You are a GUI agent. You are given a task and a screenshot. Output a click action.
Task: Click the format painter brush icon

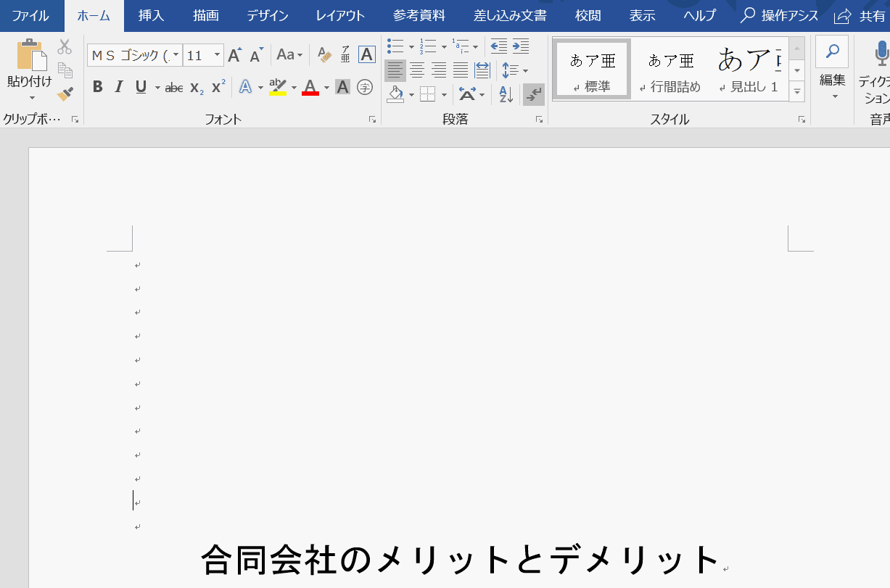click(x=65, y=94)
